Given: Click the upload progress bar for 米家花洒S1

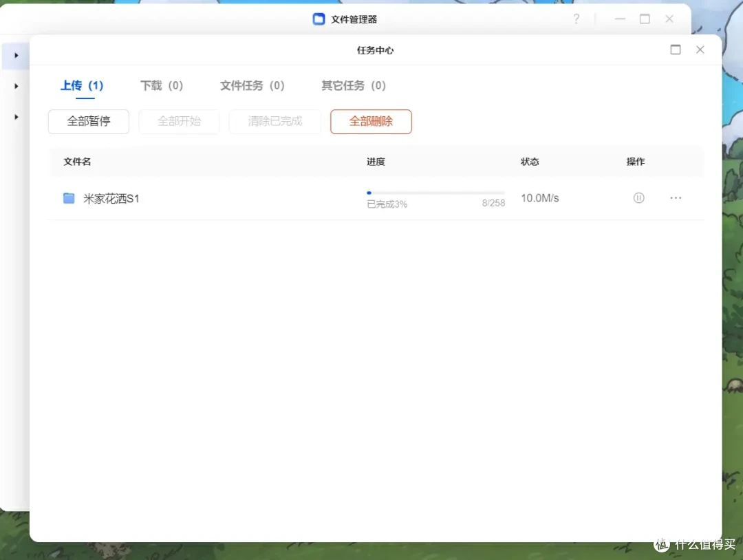Looking at the screenshot, I should [x=436, y=193].
